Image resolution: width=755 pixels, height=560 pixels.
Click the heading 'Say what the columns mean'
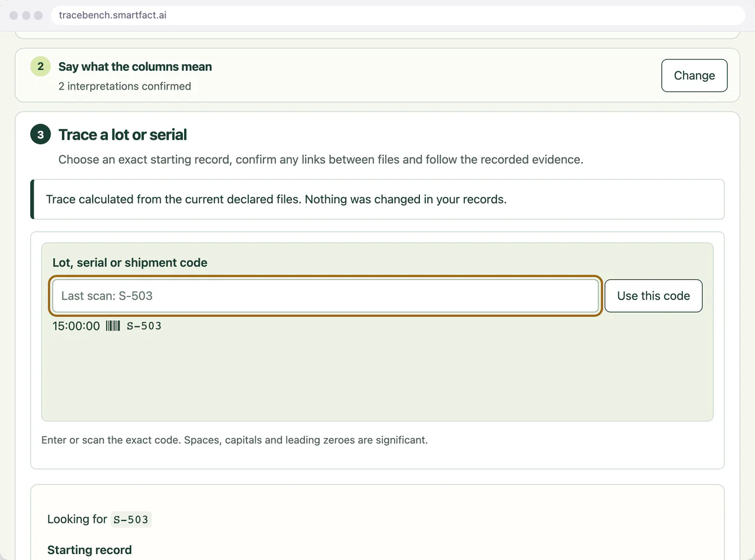(135, 67)
